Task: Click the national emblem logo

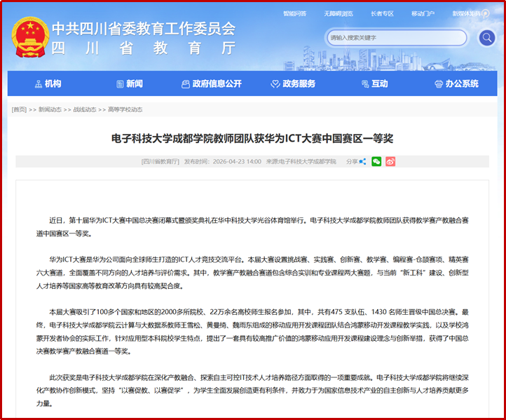Action: pyautogui.click(x=30, y=36)
